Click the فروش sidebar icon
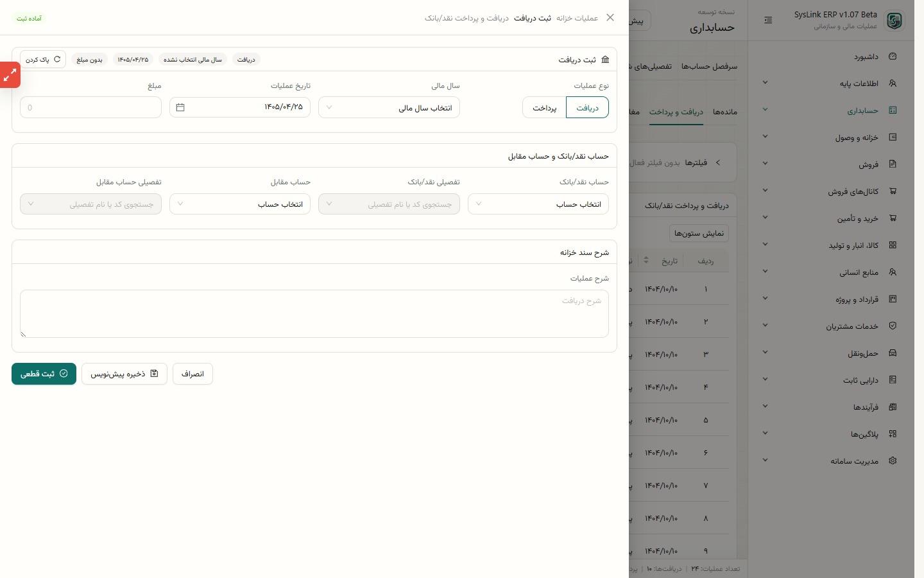 [x=893, y=164]
